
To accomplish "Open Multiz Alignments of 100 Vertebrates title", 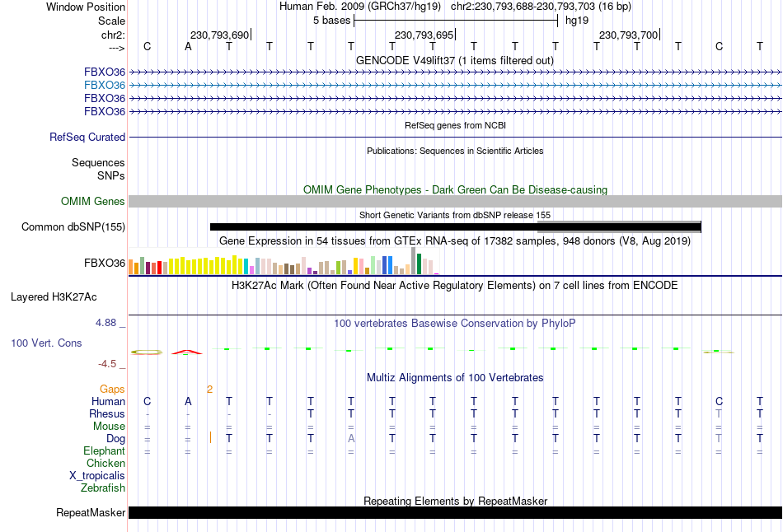I will pyautogui.click(x=455, y=378).
